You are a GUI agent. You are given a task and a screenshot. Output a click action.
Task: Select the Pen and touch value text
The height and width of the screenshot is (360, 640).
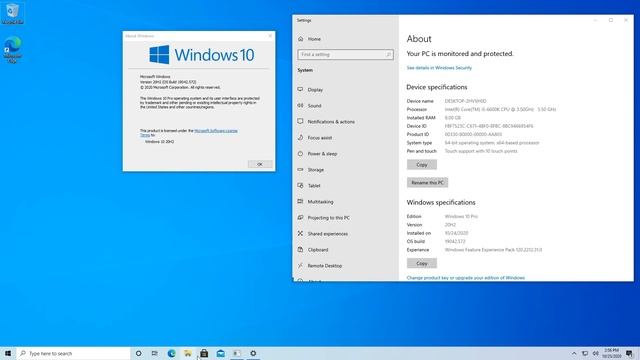(481, 151)
